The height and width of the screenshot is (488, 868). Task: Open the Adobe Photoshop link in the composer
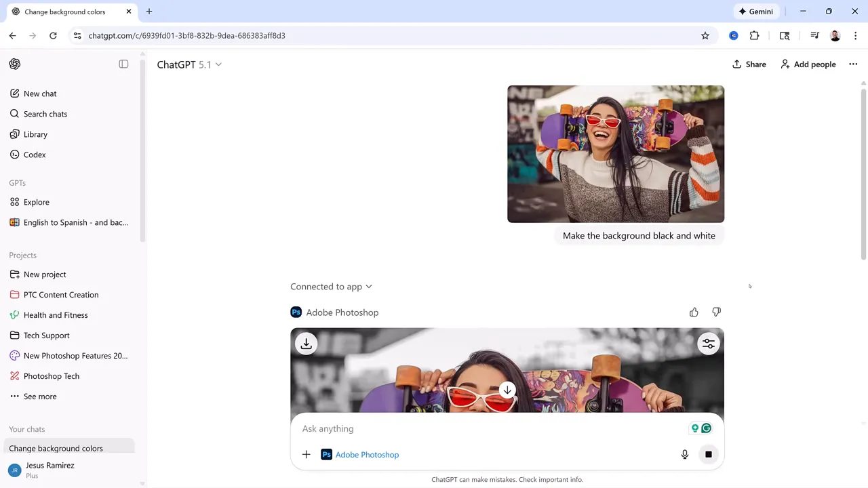tap(367, 454)
